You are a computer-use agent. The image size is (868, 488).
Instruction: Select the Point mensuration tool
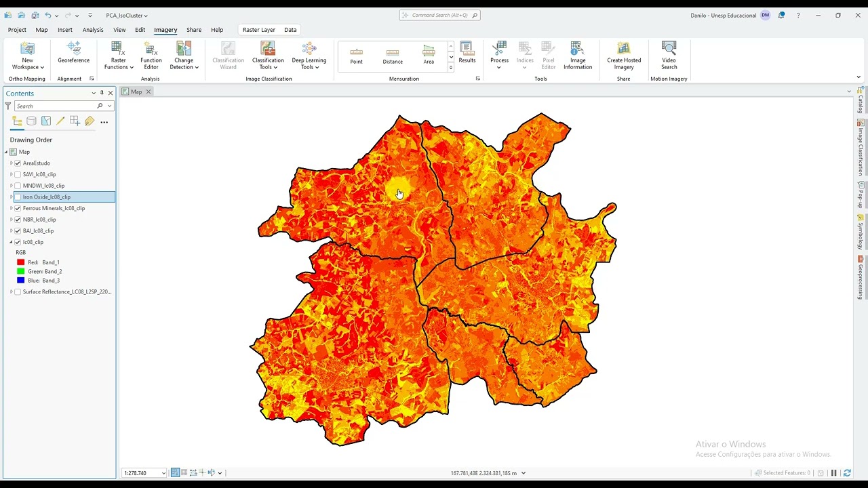356,56
